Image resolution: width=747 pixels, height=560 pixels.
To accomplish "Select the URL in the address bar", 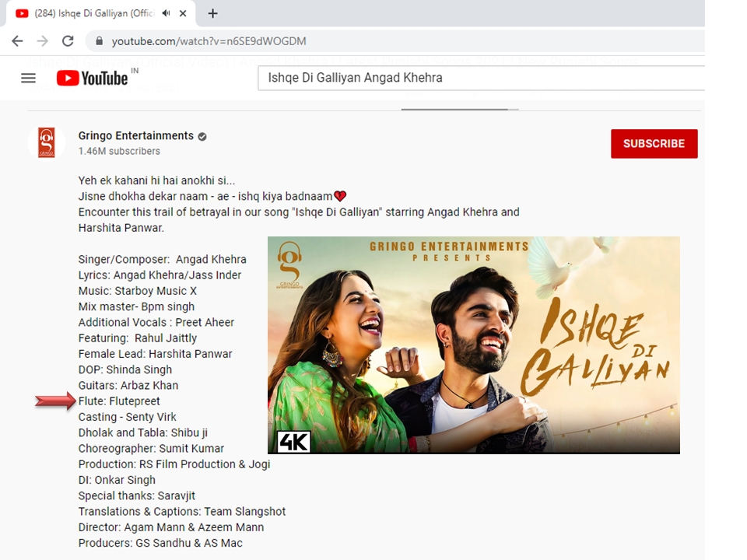I will point(209,41).
